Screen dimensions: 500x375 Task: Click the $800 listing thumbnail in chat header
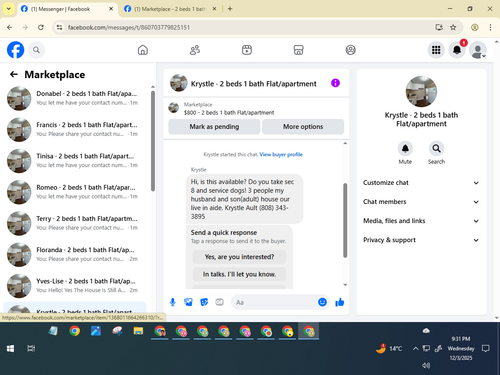tap(174, 108)
